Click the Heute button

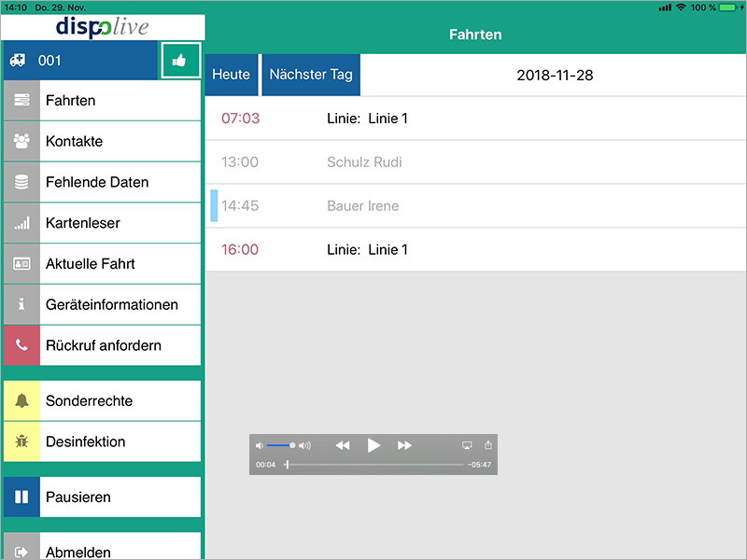(231, 75)
